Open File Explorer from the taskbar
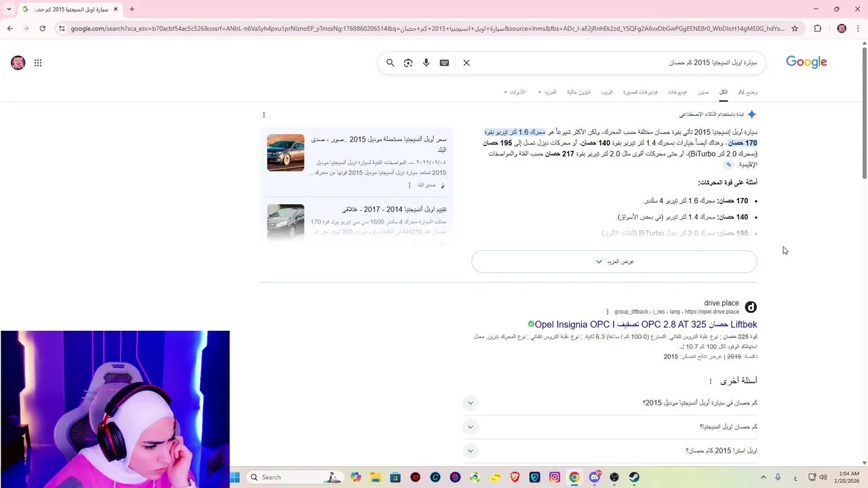The image size is (868, 488). [376, 477]
